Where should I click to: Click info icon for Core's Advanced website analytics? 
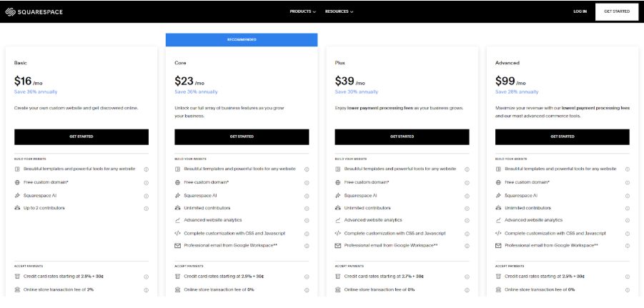coord(307,221)
